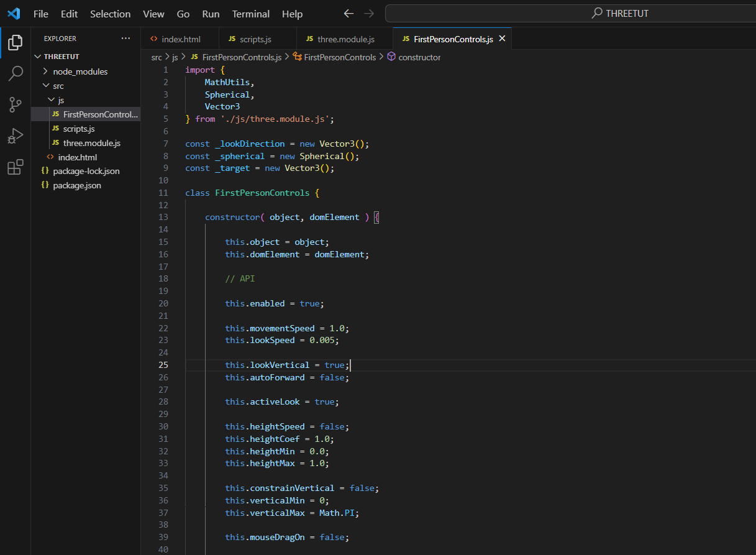
Task: Open the Selection menu
Action: (110, 14)
